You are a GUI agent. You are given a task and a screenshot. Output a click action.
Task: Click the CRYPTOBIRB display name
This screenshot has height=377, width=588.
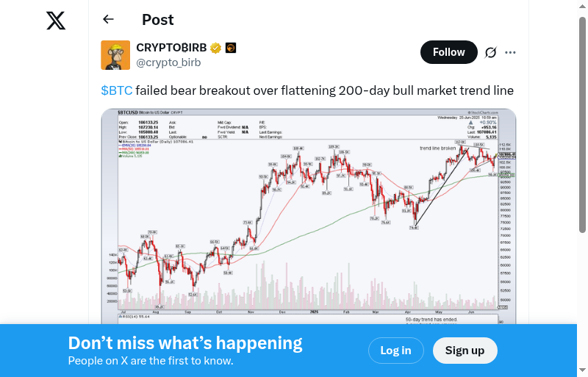pos(171,49)
